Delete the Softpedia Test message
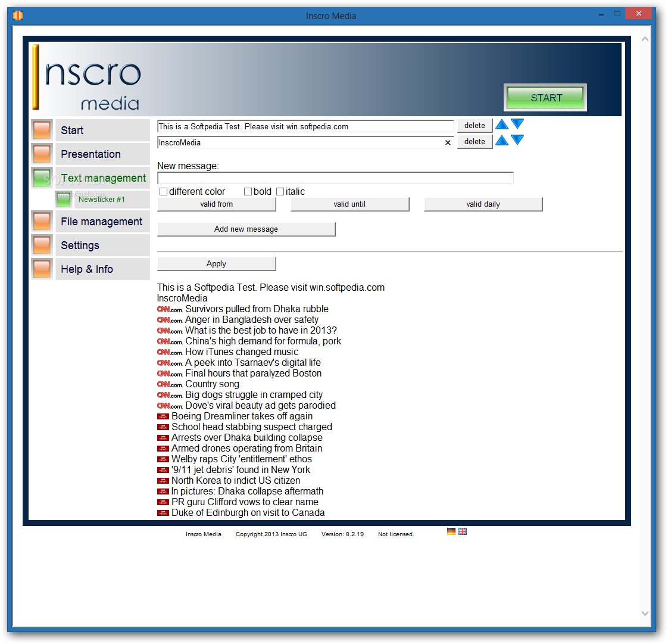 [x=475, y=125]
